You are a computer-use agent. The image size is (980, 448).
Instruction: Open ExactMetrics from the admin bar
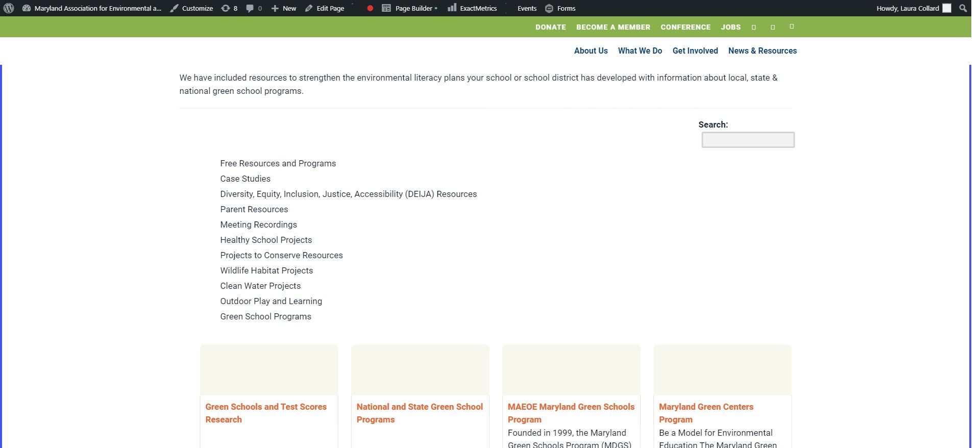click(472, 8)
